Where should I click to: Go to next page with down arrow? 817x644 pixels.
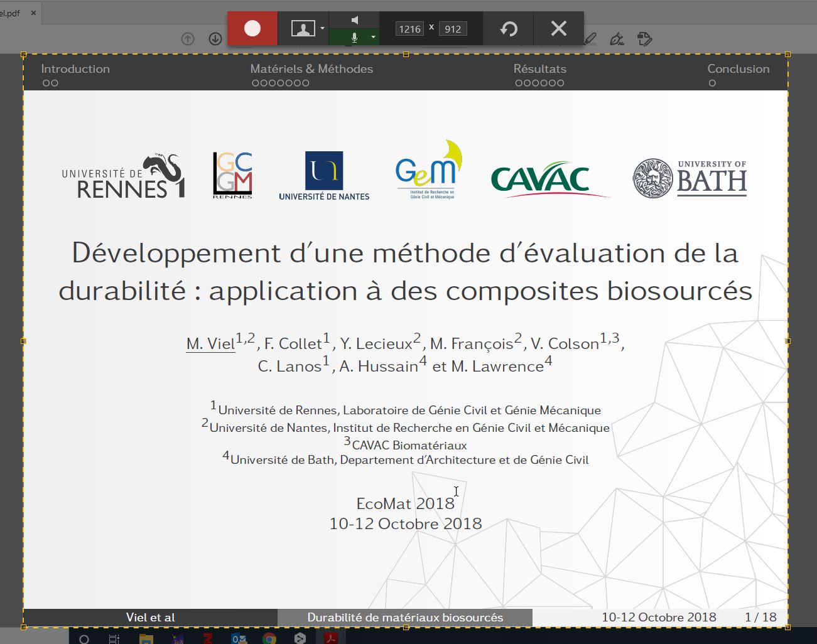pos(215,39)
